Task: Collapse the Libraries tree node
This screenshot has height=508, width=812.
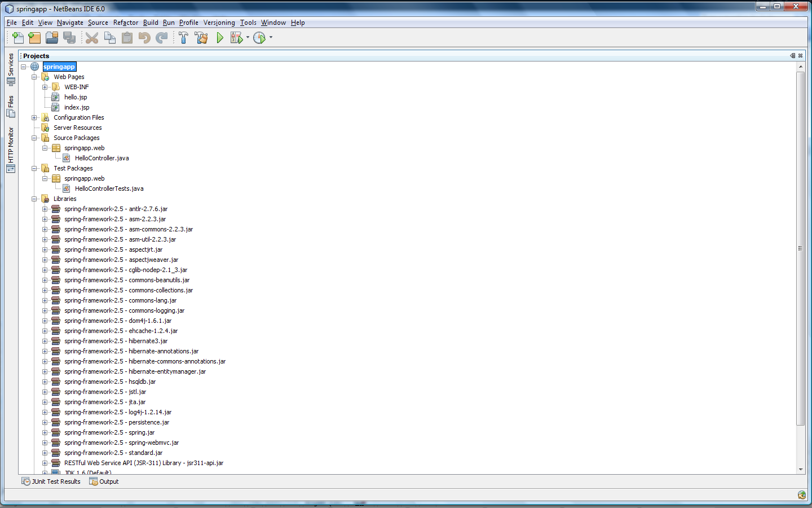Action: coord(34,199)
